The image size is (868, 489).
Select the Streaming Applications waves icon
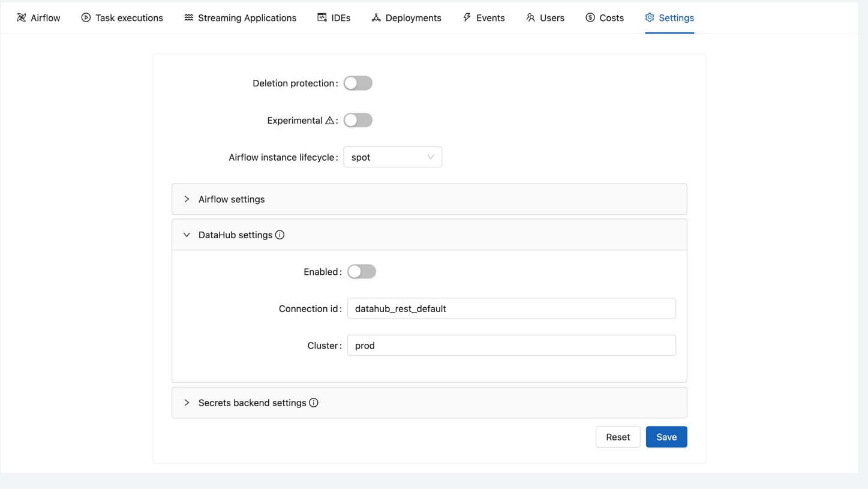(x=188, y=17)
